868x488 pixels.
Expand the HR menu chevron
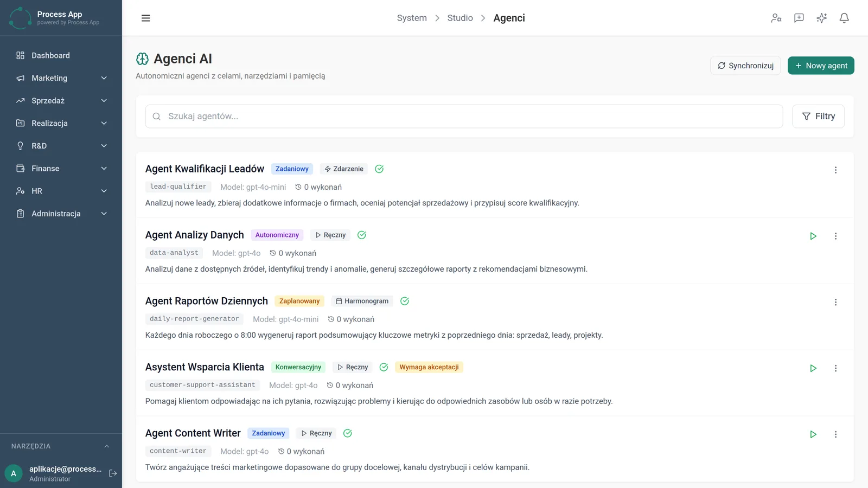coord(104,191)
